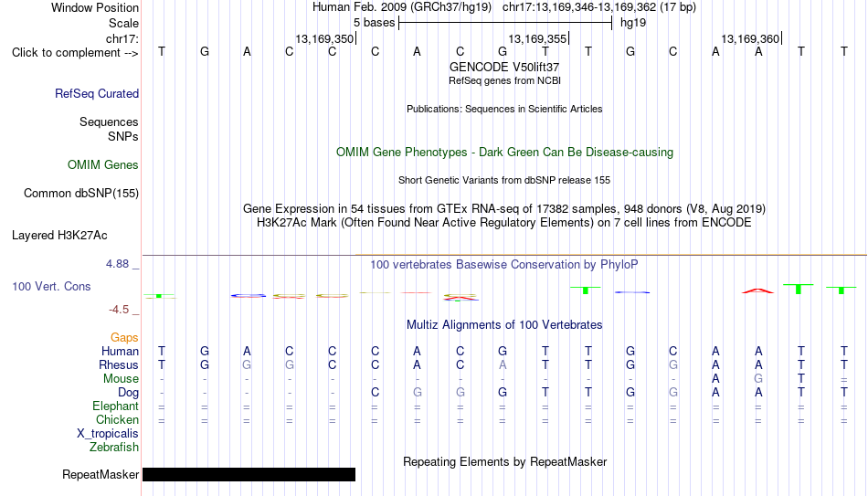868x496 pixels.
Task: Click the Scale label on the left
Action: click(123, 23)
